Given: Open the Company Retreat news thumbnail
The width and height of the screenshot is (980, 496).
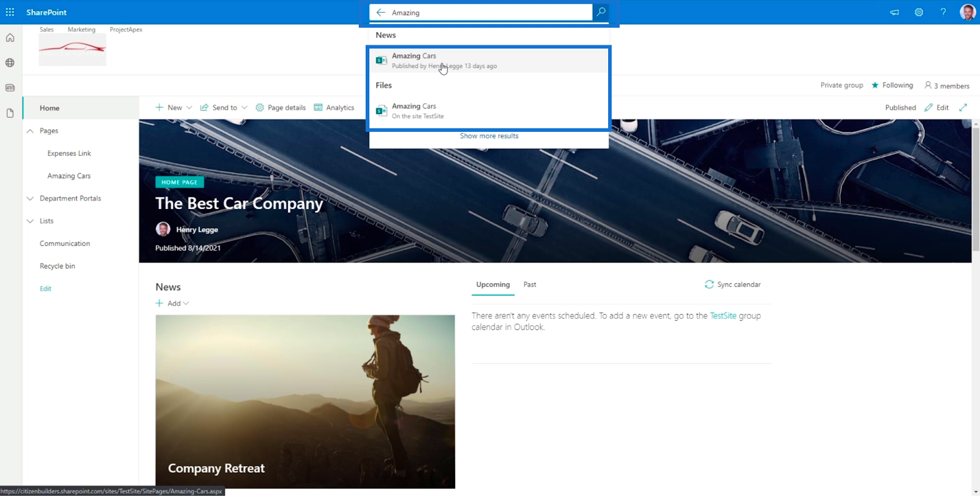Looking at the screenshot, I should [305, 402].
